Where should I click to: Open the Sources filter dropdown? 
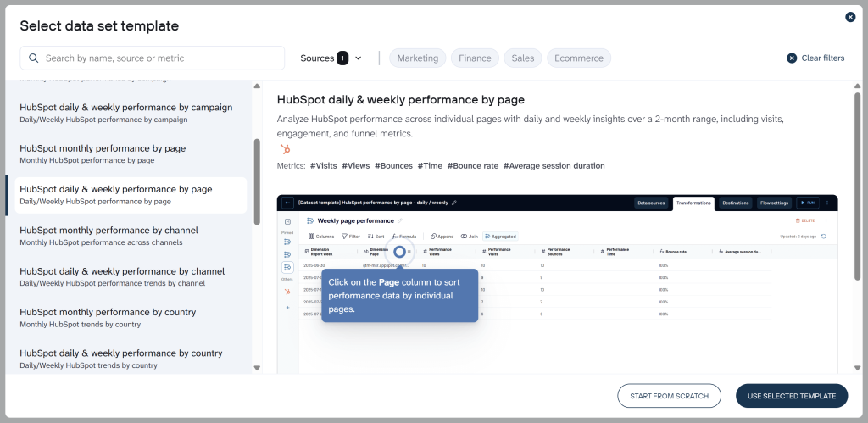point(331,58)
